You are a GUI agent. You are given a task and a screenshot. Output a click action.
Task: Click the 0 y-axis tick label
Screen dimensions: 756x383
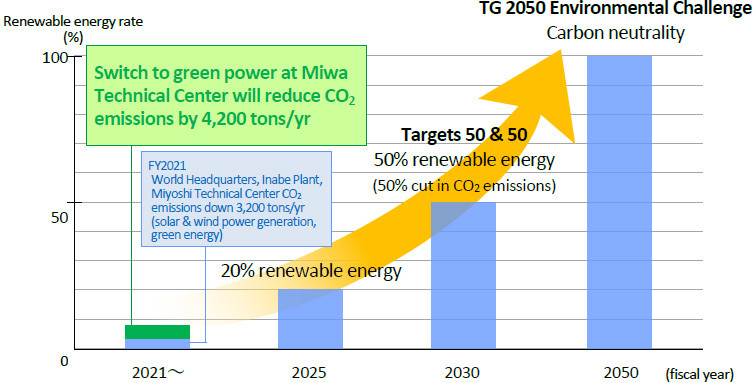(64, 361)
